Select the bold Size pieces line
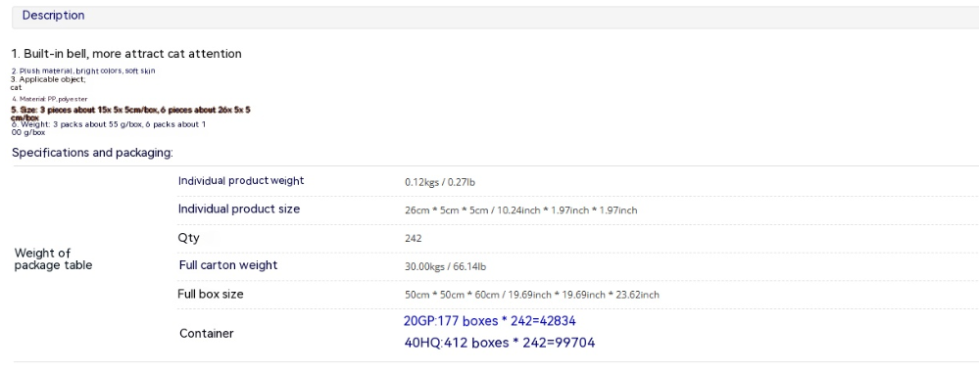The height and width of the screenshot is (372, 980). point(131,114)
